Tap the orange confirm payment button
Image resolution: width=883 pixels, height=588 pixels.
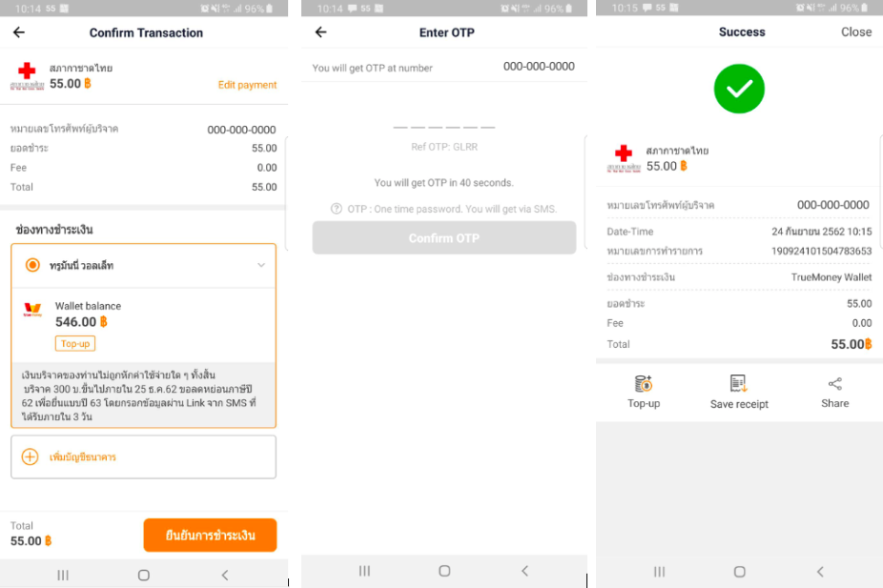[210, 535]
